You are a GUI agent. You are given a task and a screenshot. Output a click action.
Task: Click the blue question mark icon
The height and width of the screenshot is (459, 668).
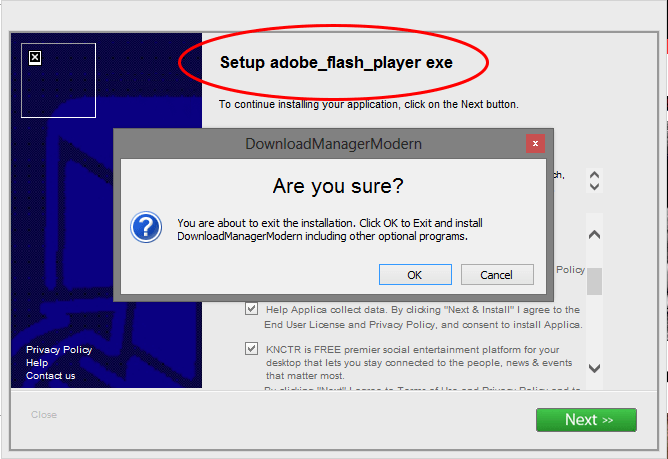tap(146, 227)
